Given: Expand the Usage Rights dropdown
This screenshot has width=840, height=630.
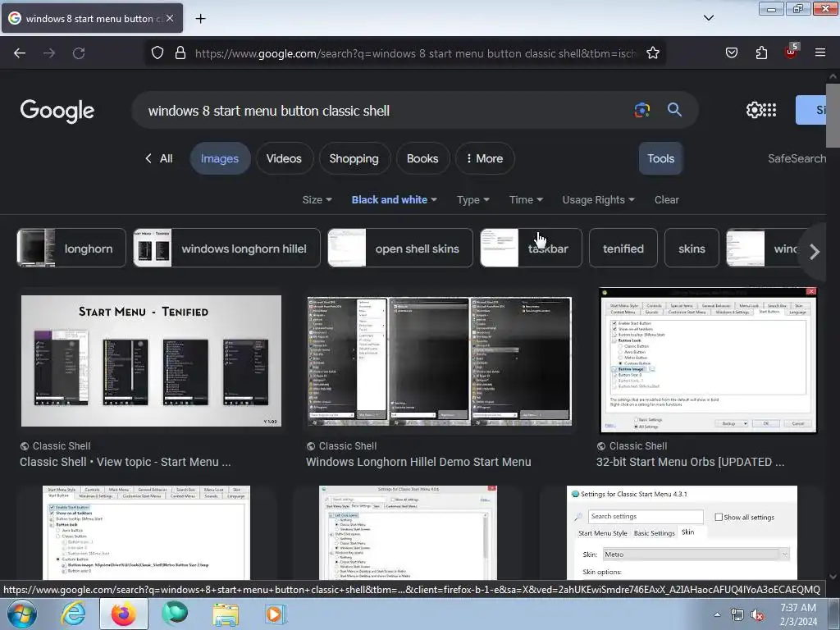Looking at the screenshot, I should pyautogui.click(x=598, y=200).
